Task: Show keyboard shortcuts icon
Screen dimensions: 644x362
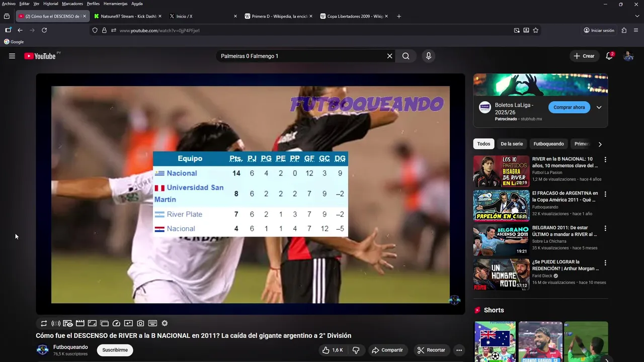Action: (x=152, y=323)
